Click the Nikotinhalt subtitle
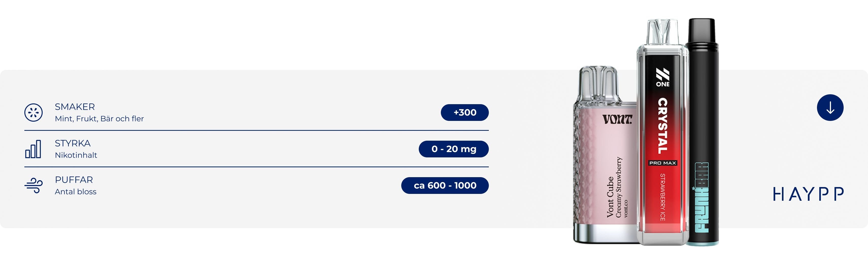 [76, 155]
